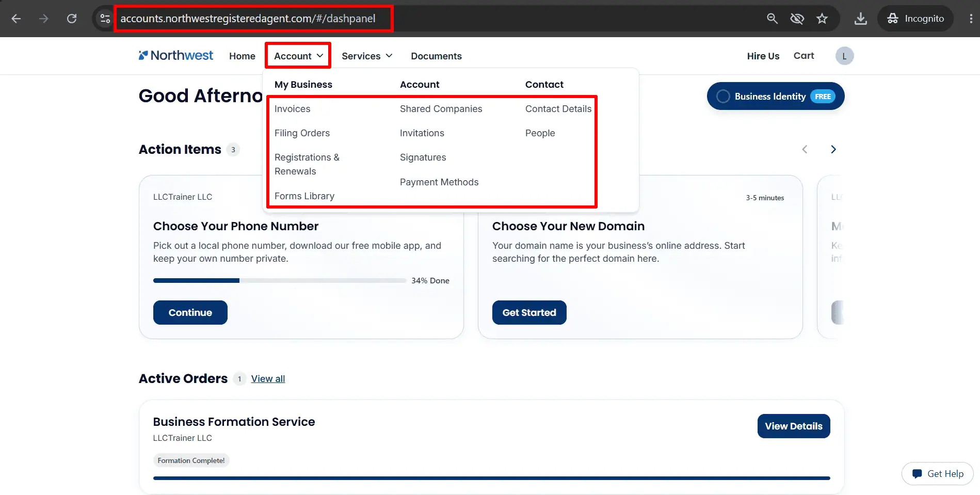Image resolution: width=980 pixels, height=495 pixels.
Task: Open the browser three-dot menu
Action: 971,19
